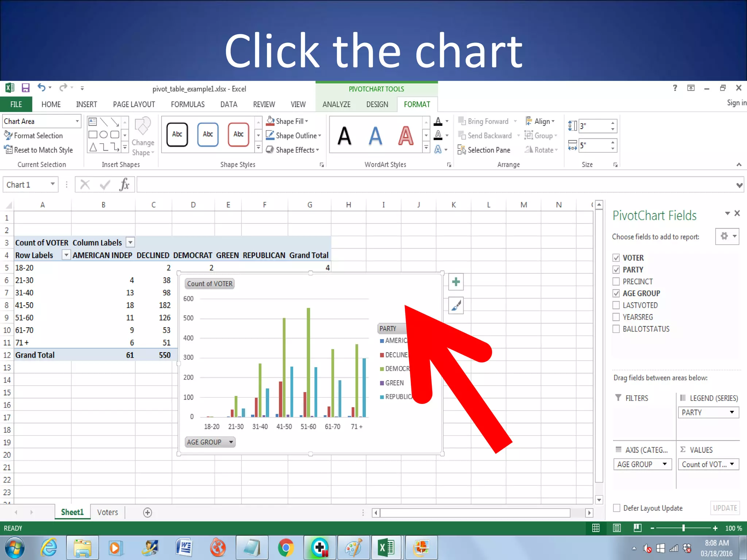
Task: Click the zoom slider handle
Action: [x=684, y=528]
